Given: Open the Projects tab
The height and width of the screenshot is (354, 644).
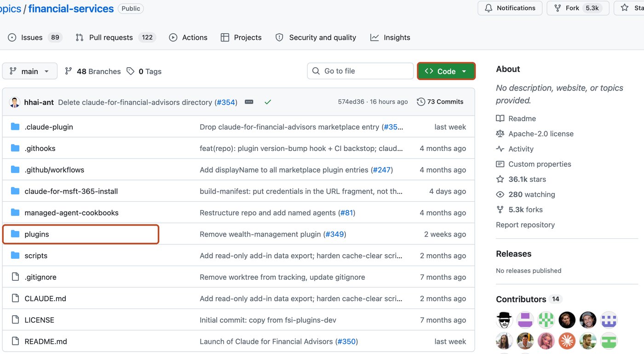Looking at the screenshot, I should pyautogui.click(x=241, y=37).
